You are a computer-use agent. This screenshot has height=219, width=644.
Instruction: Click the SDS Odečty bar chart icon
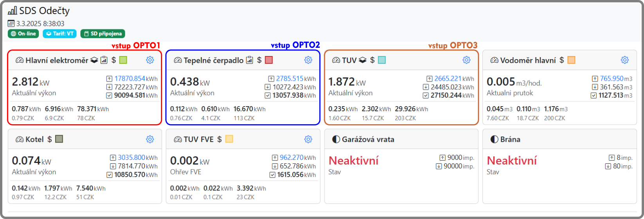[x=13, y=11]
